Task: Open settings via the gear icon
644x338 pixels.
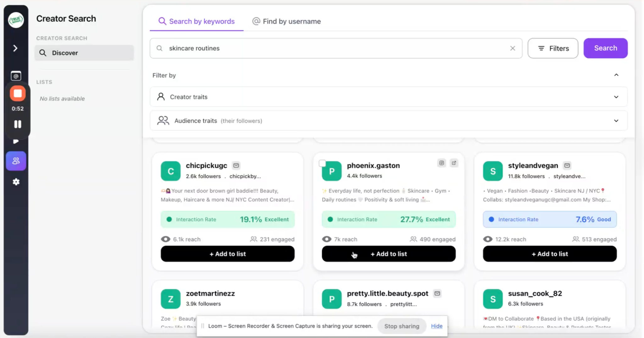Action: coord(16,182)
